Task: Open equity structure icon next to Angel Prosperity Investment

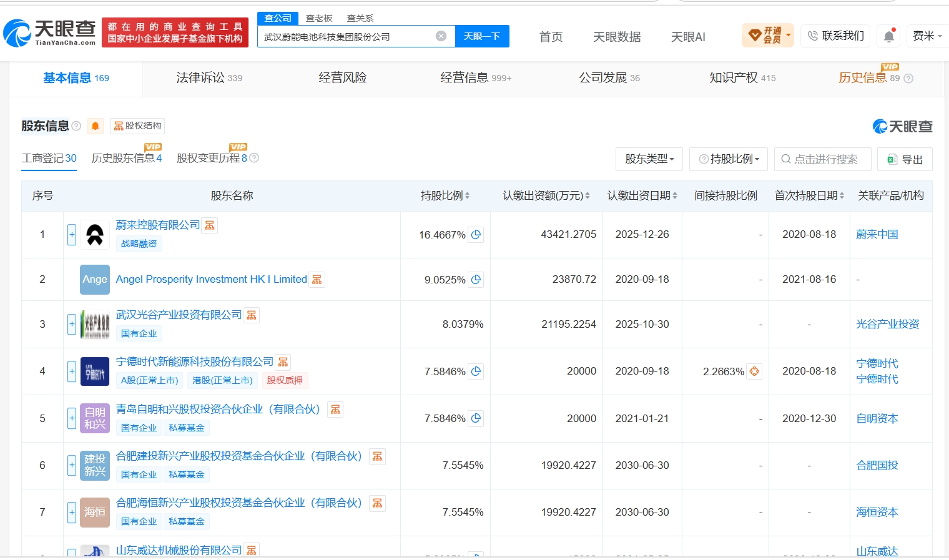Action: [x=317, y=280]
